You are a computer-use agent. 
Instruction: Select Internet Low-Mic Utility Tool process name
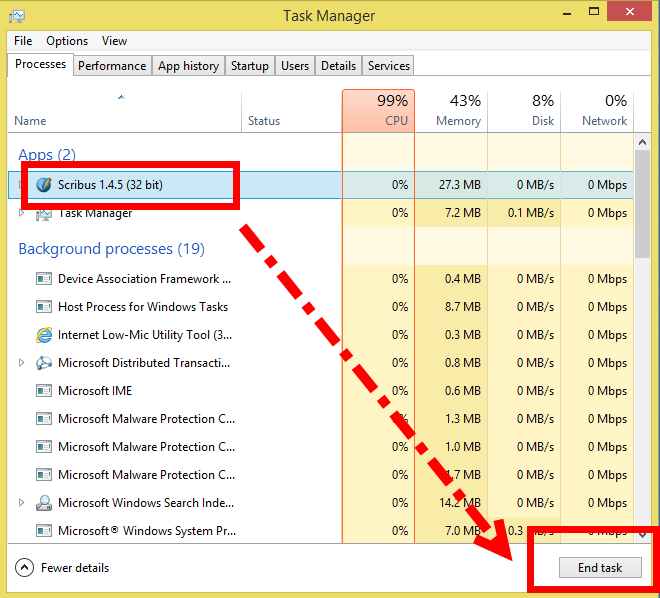145,335
